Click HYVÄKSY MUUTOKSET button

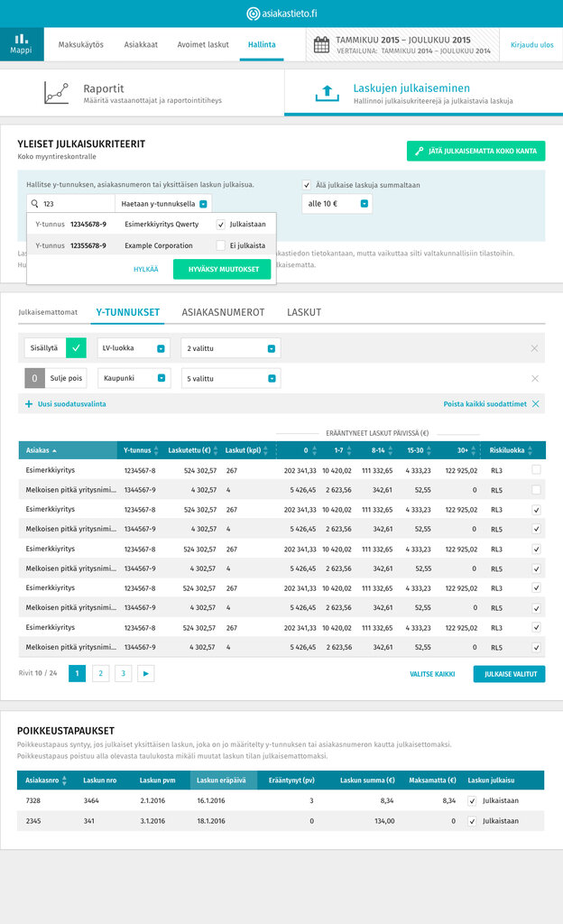click(x=224, y=269)
